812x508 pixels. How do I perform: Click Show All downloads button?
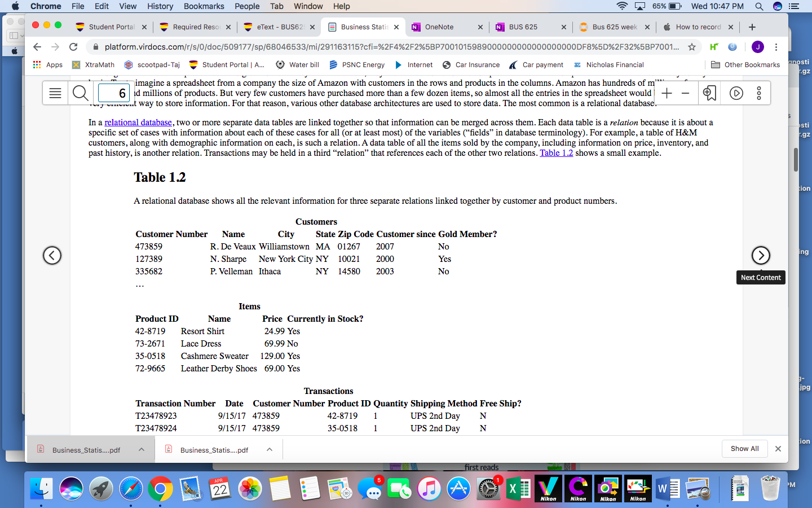[744, 449]
